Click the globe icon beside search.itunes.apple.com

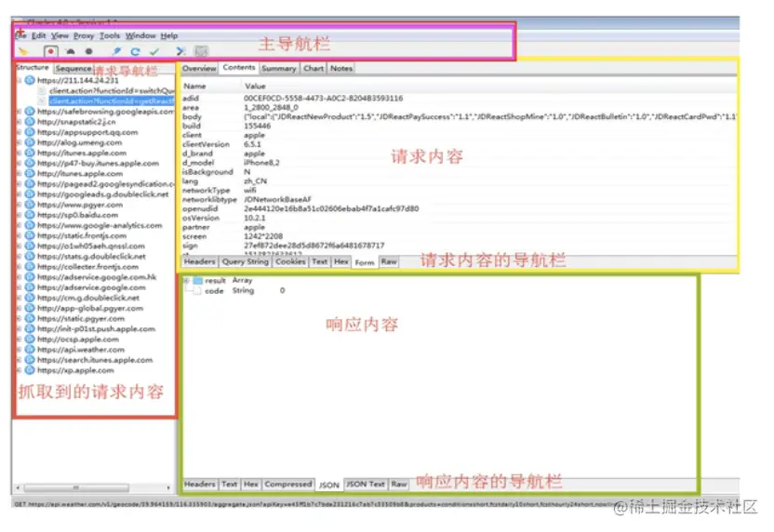point(30,360)
